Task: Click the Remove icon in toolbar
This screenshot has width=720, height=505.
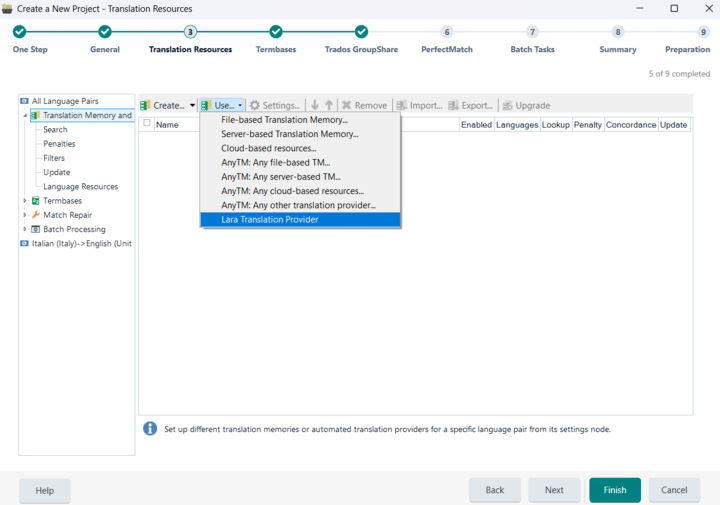Action: (347, 105)
